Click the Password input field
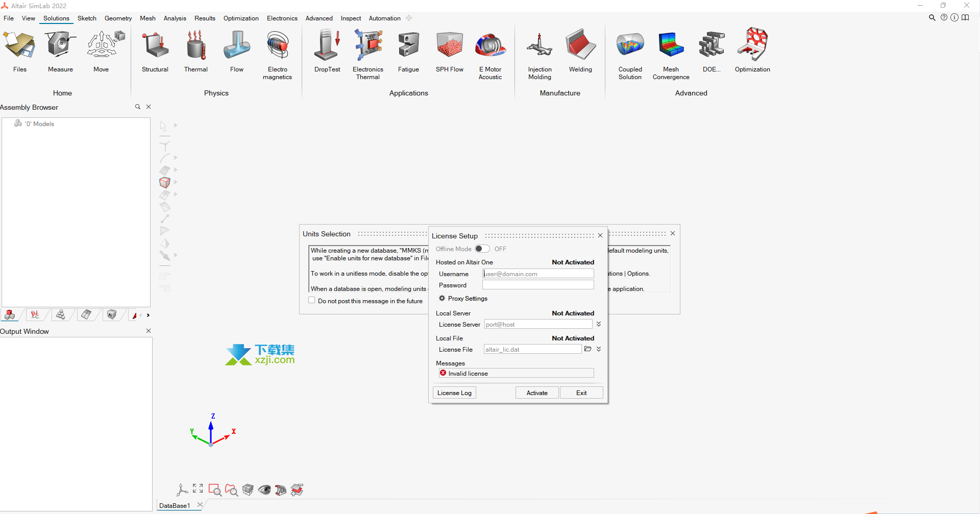The height and width of the screenshot is (514, 980). coord(538,285)
